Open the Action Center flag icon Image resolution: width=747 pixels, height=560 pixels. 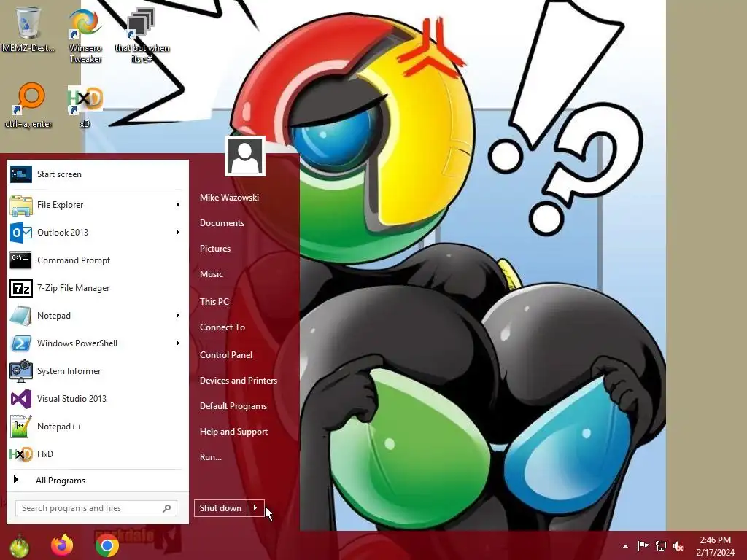click(x=643, y=545)
